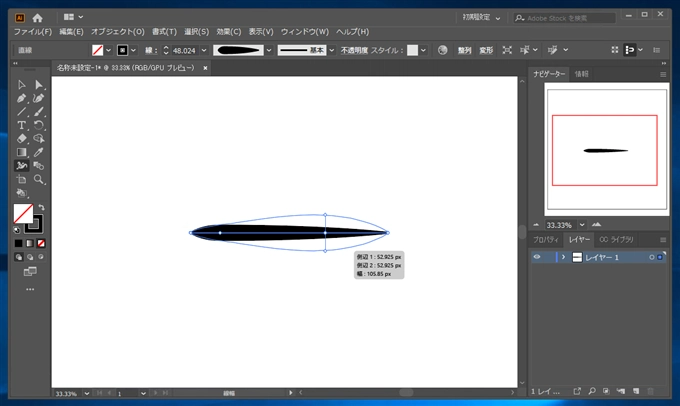This screenshot has height=406, width=680.
Task: Select the Direct Selection tool
Action: [39, 85]
